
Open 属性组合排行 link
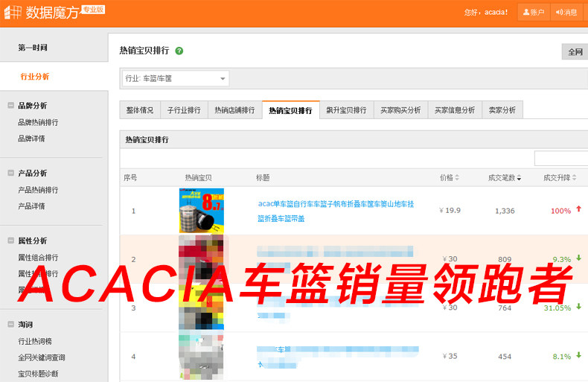[38, 258]
